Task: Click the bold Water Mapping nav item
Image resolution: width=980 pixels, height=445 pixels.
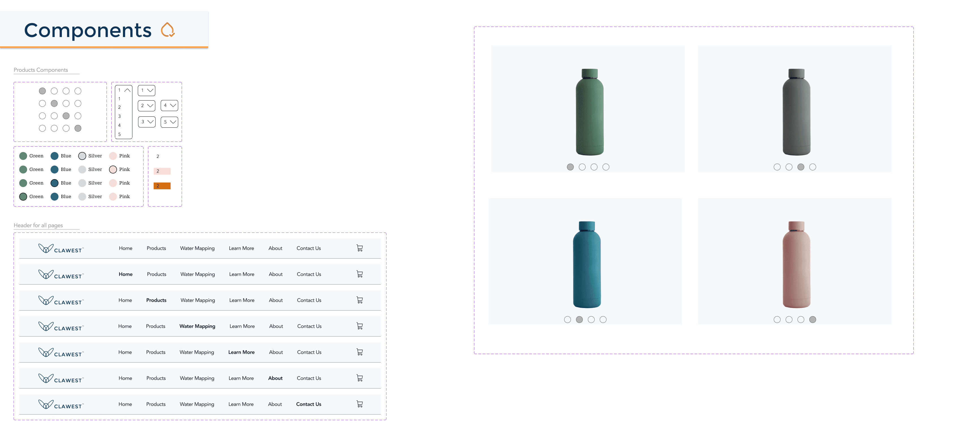Action: (x=197, y=326)
